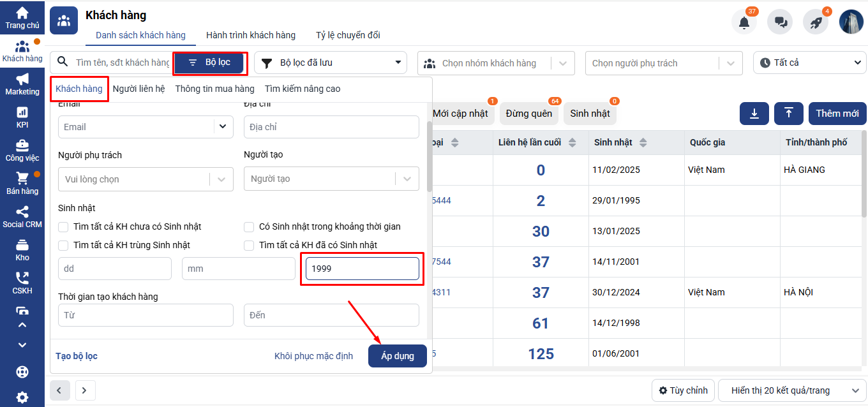Expand the "Bộ lọc đã lưu" dropdown
This screenshot has width=868, height=407.
point(331,63)
